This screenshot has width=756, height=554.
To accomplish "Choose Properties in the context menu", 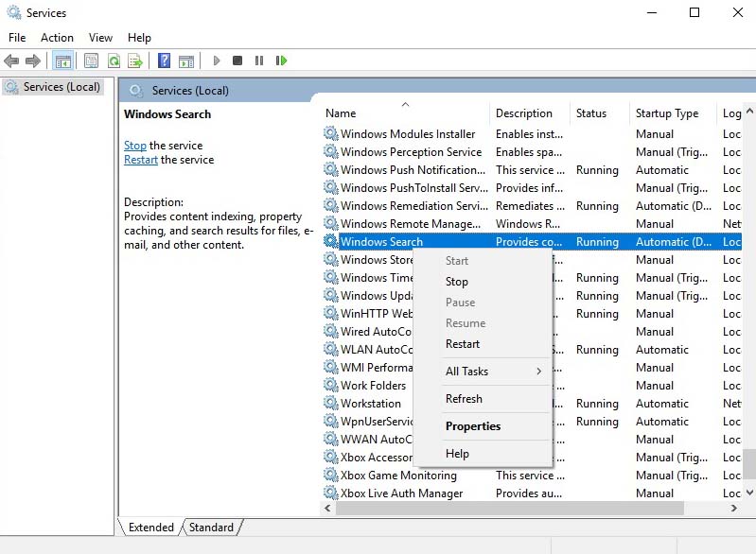I will click(483, 426).
